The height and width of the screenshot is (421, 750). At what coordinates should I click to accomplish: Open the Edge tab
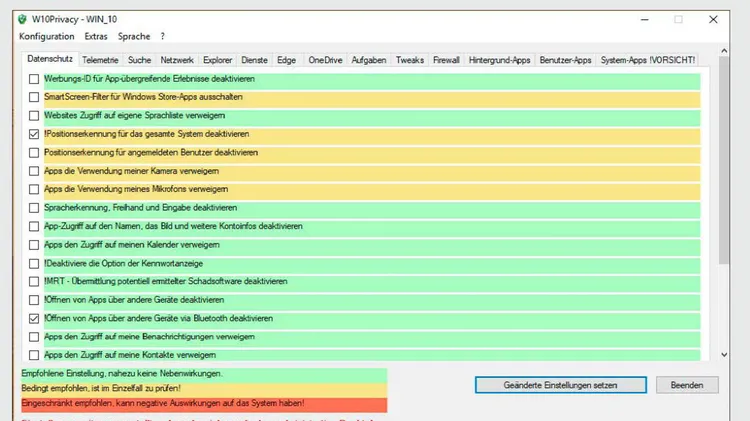tap(287, 60)
